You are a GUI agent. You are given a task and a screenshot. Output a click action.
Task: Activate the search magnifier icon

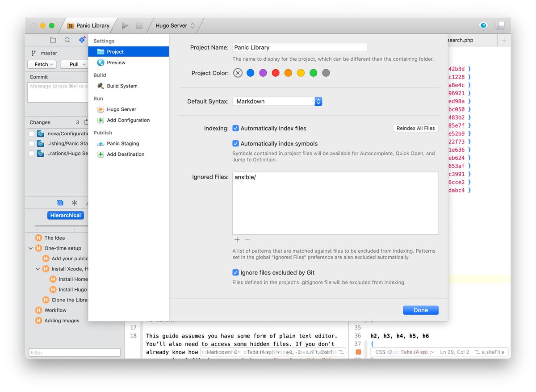[67, 40]
